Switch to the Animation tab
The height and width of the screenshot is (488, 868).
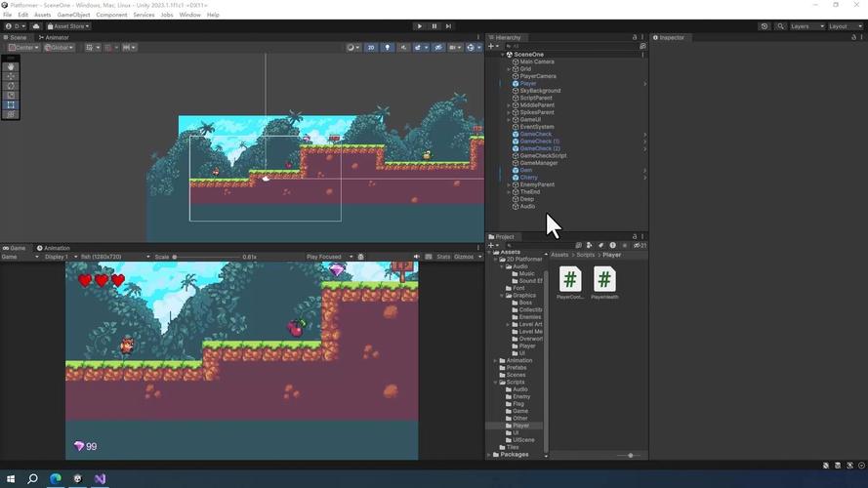pos(53,248)
